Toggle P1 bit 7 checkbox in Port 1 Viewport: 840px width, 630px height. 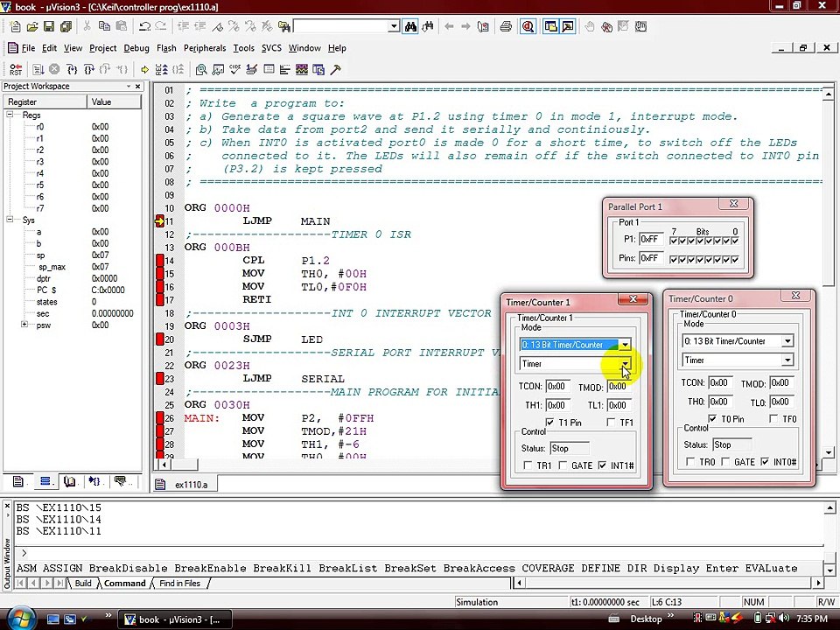(674, 241)
